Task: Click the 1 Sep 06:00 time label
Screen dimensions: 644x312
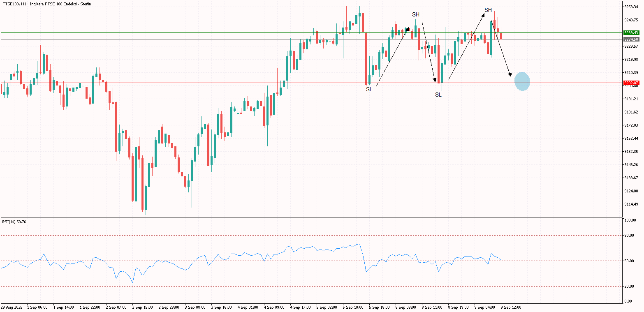Action: click(37, 307)
